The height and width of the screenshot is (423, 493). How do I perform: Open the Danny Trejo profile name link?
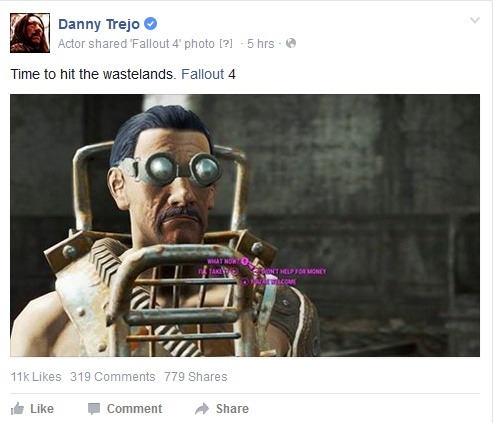99,24
